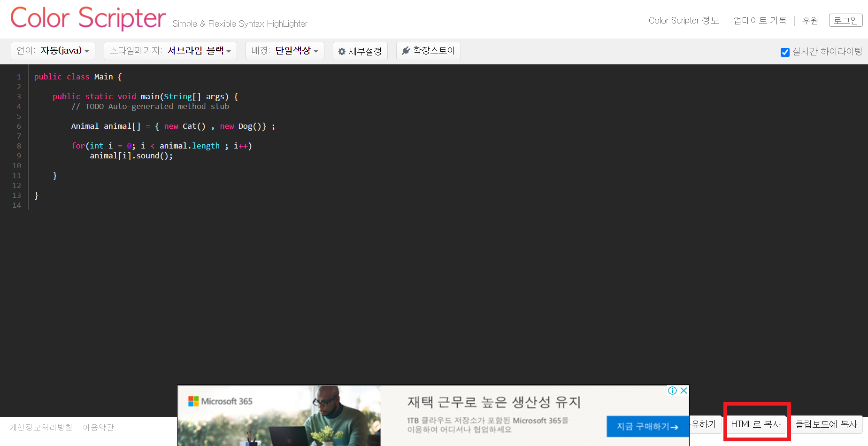The width and height of the screenshot is (868, 446).
Task: Click the Microsoft 365 logo in the ad
Action: pyautogui.click(x=220, y=401)
